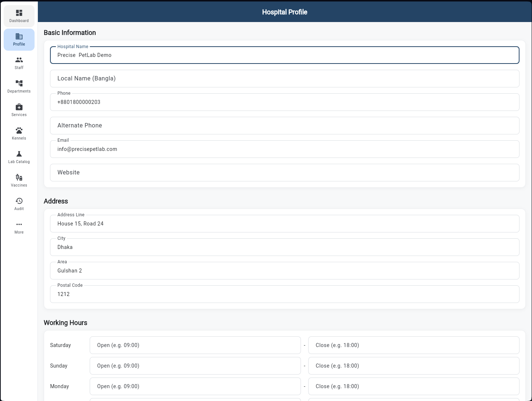Open Kennels paw icon

coord(19,131)
